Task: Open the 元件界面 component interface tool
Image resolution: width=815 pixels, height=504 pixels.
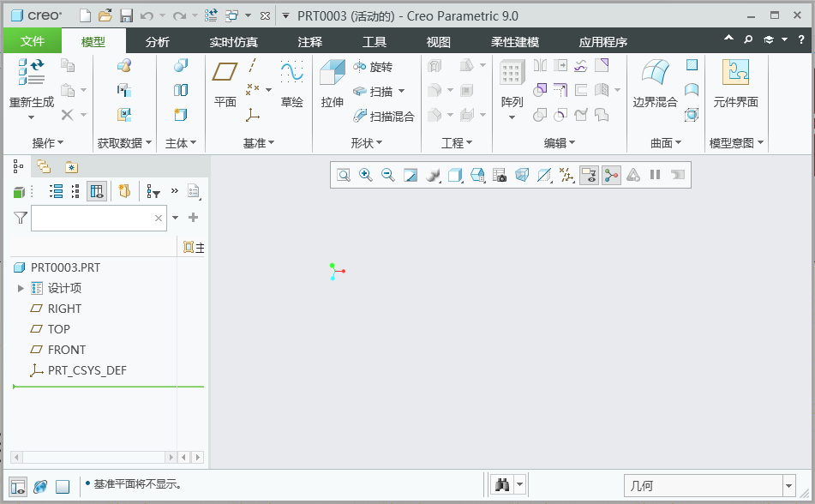Action: pos(735,83)
